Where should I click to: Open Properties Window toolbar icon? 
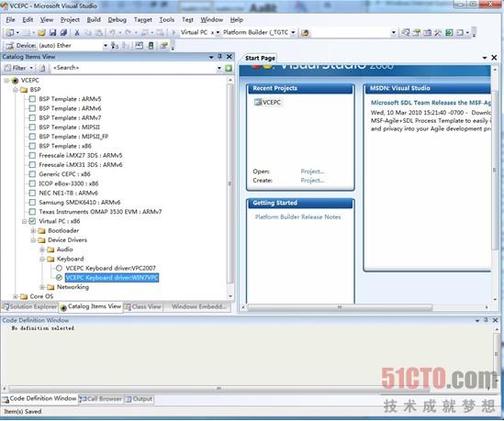click(x=417, y=32)
